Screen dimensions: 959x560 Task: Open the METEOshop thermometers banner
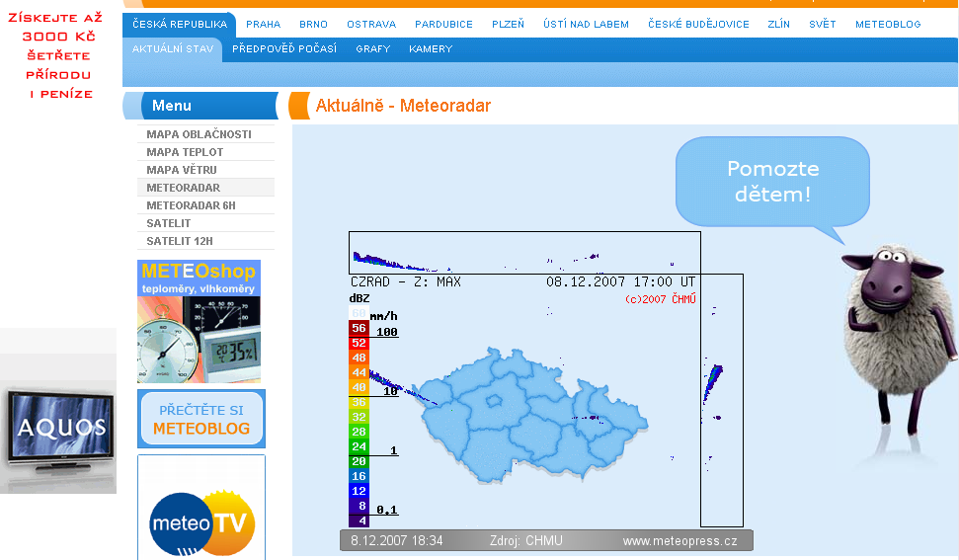click(x=199, y=321)
